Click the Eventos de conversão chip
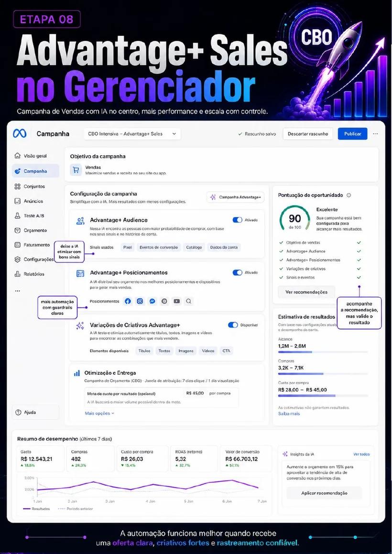 point(159,247)
